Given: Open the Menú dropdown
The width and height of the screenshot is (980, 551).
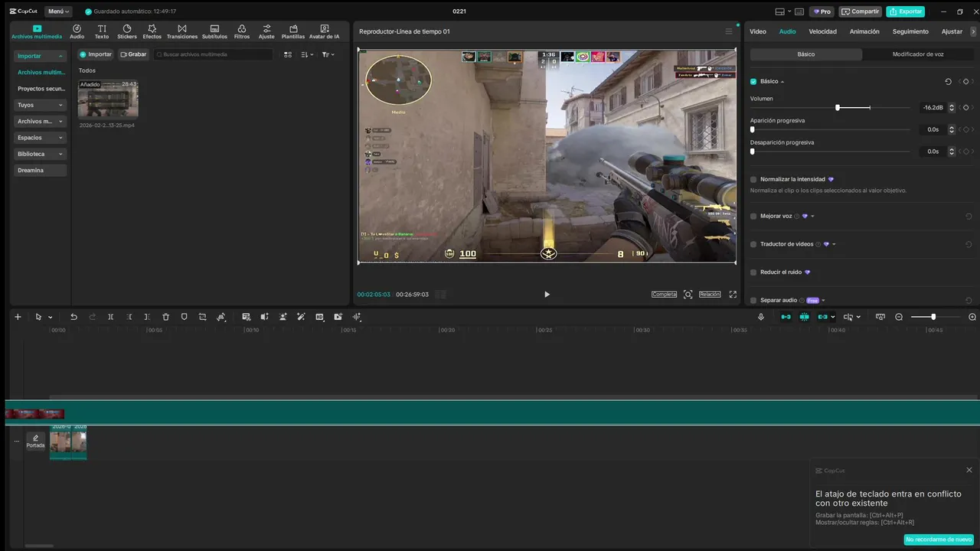Looking at the screenshot, I should [x=58, y=11].
